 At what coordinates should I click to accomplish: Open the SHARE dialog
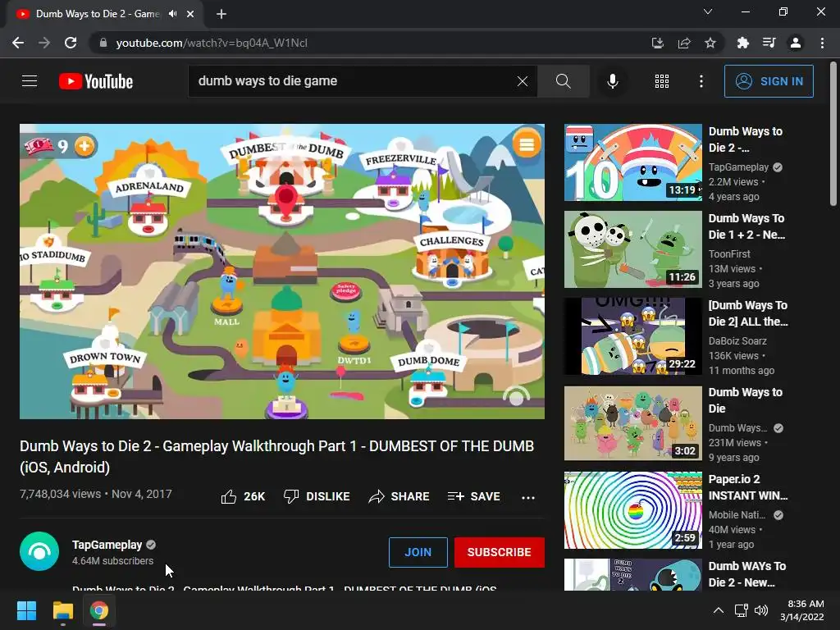(399, 496)
